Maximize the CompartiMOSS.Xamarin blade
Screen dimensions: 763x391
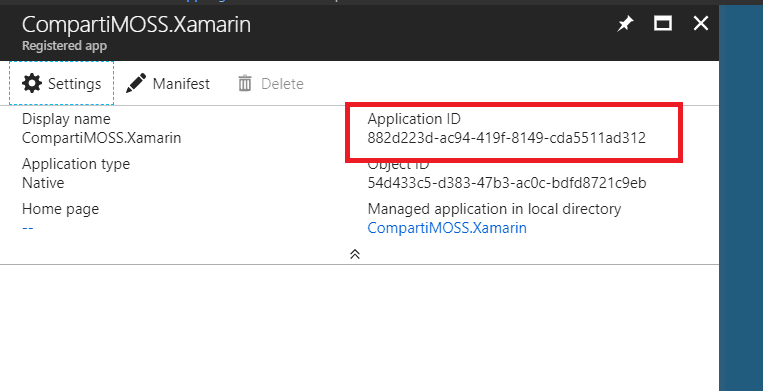point(663,23)
